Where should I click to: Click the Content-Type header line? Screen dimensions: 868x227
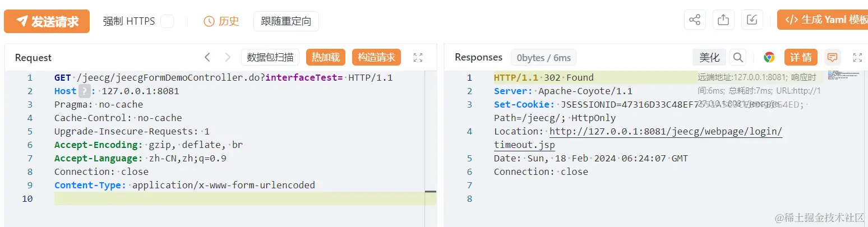pos(184,185)
